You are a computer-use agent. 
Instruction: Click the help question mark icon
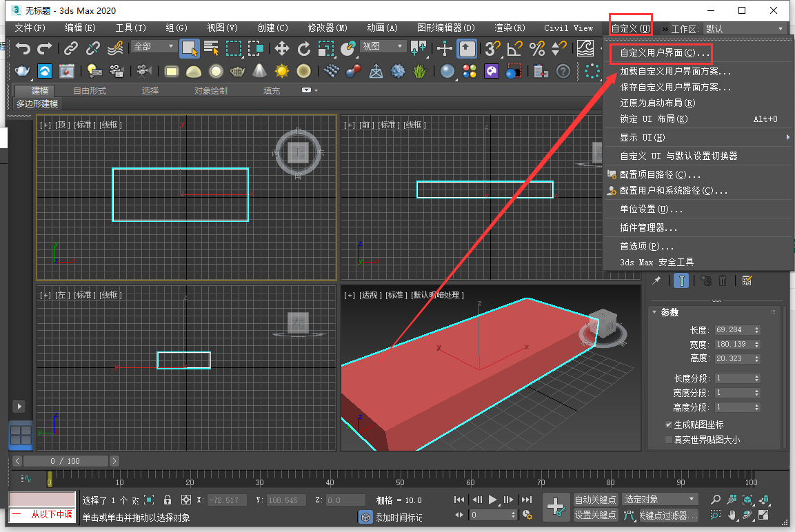(x=563, y=72)
